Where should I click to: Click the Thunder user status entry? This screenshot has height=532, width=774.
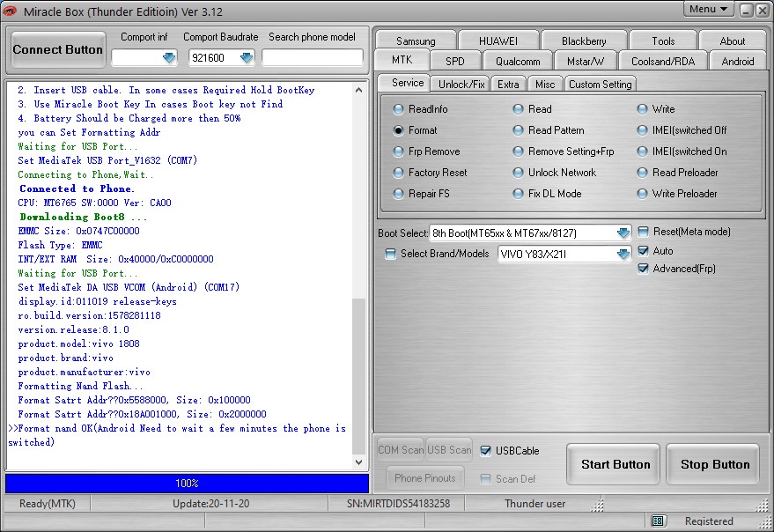534,504
